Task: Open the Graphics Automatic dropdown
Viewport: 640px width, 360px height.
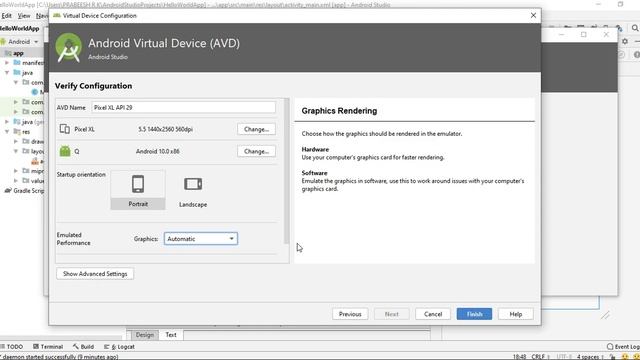Action: [200, 239]
